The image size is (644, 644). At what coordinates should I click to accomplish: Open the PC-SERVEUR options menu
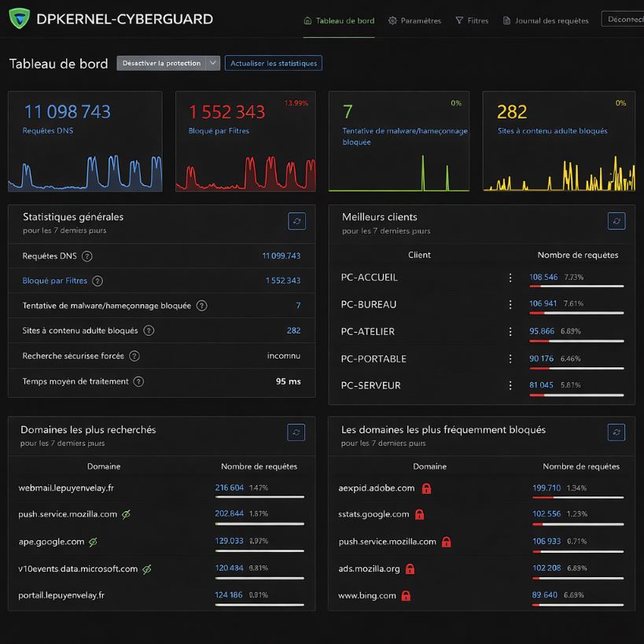tap(510, 385)
